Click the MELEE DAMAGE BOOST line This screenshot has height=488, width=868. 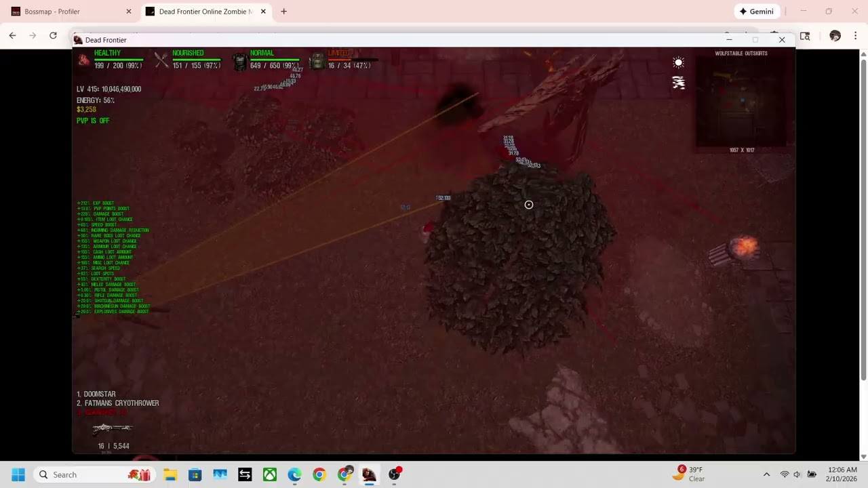pos(106,285)
